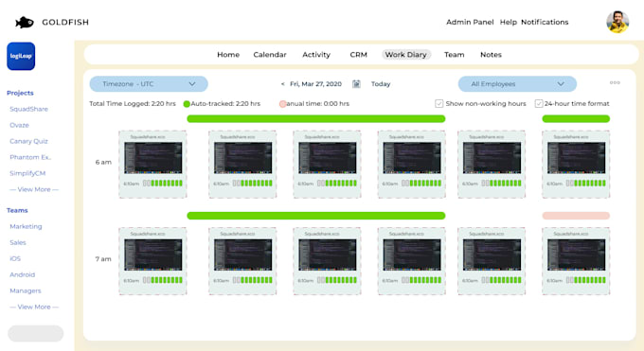Open the SquadShare project
Viewport: 644px width, 351px height.
(28, 109)
